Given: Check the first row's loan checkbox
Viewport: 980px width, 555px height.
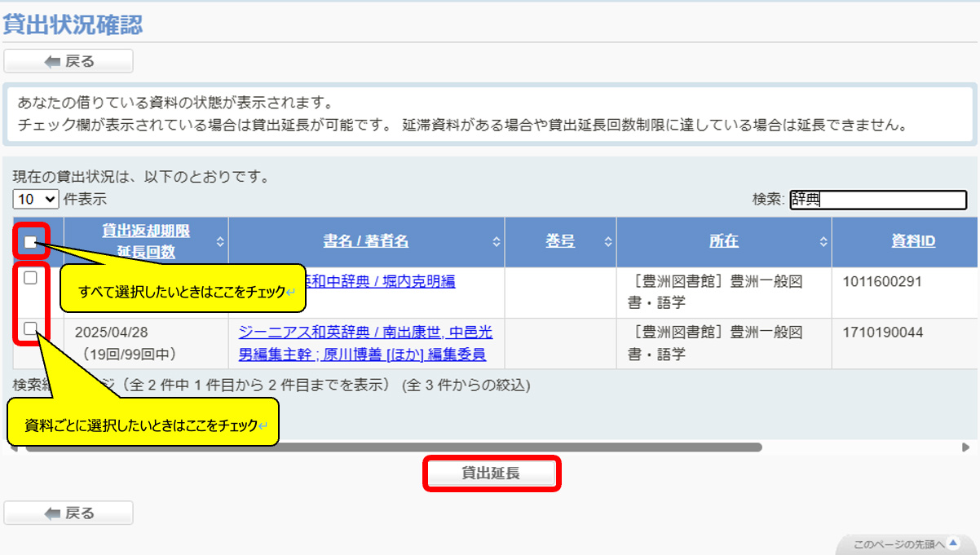Looking at the screenshot, I should pyautogui.click(x=30, y=278).
